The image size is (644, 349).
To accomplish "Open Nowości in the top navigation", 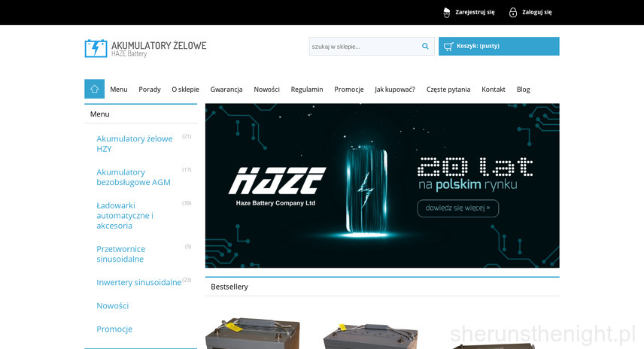I will (266, 90).
